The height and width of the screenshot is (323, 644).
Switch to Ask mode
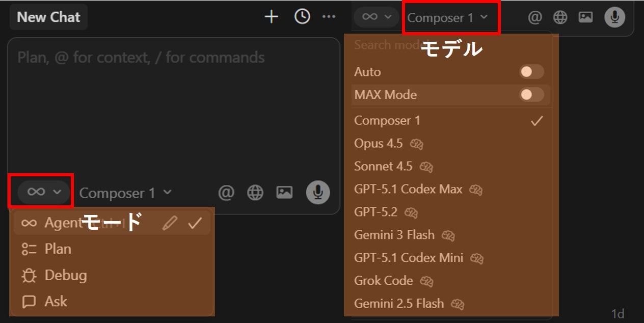tap(55, 301)
